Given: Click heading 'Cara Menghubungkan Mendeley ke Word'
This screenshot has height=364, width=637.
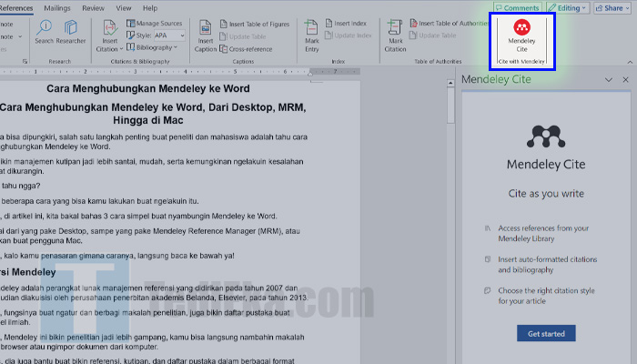Looking at the screenshot, I should (x=148, y=88).
